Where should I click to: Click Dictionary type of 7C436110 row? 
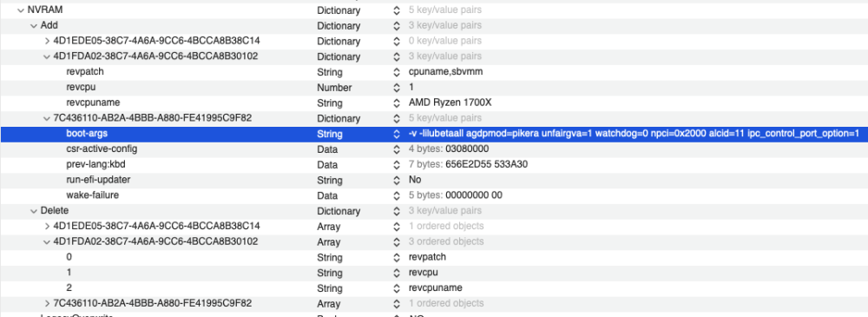[x=339, y=118]
